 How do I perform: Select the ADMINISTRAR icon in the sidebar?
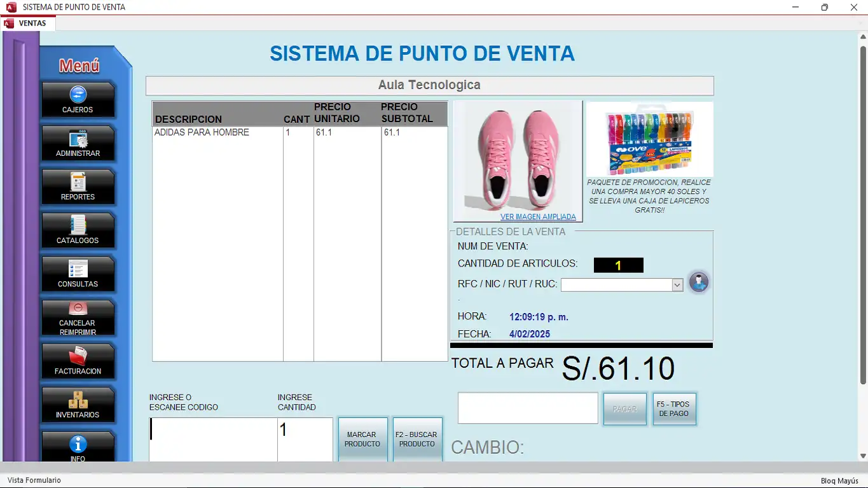pyautogui.click(x=78, y=143)
